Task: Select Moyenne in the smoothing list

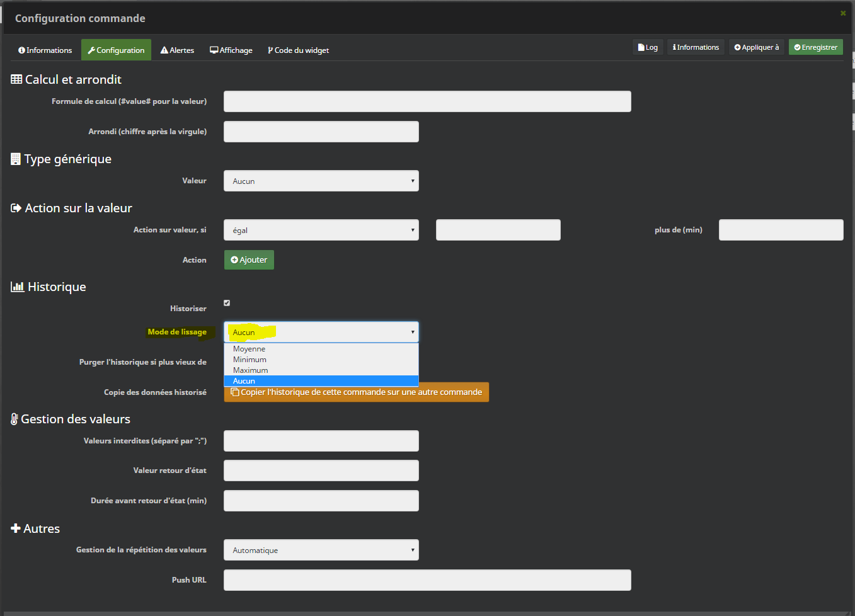Action: (x=321, y=349)
